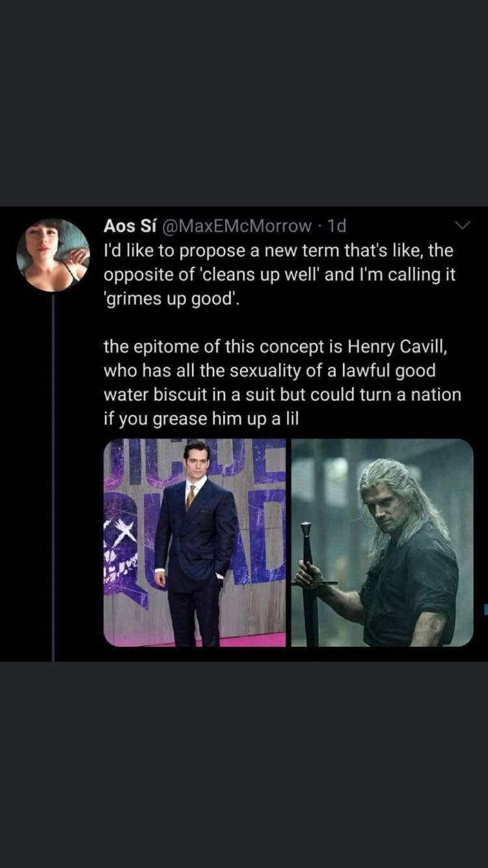
Task: Open the right photo with white-haired character
Action: pyautogui.click(x=382, y=543)
